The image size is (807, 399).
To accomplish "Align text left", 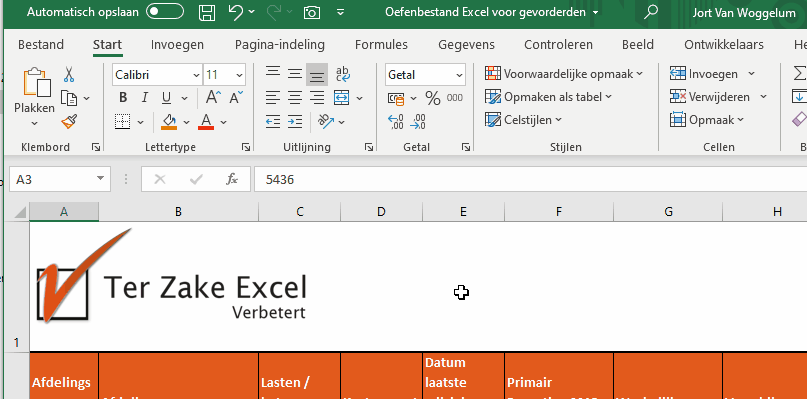I will [x=273, y=97].
